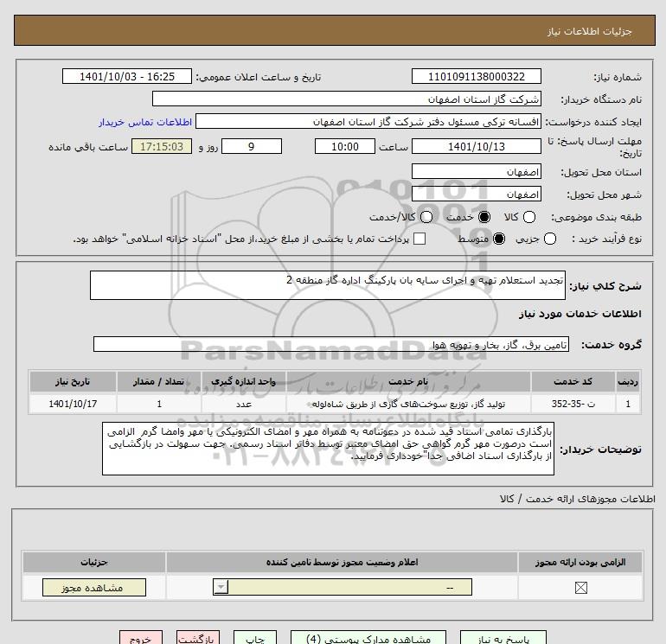Select the کالا/خدمت radio button

(x=426, y=217)
